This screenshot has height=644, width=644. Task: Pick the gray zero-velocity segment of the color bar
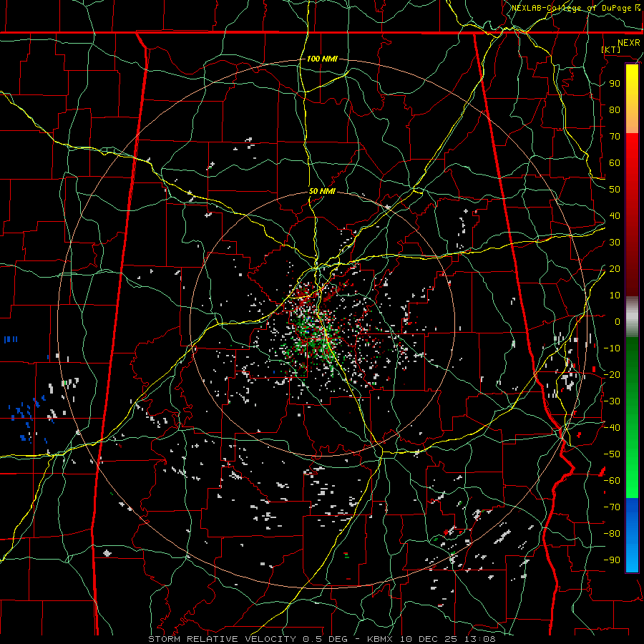pyautogui.click(x=632, y=317)
